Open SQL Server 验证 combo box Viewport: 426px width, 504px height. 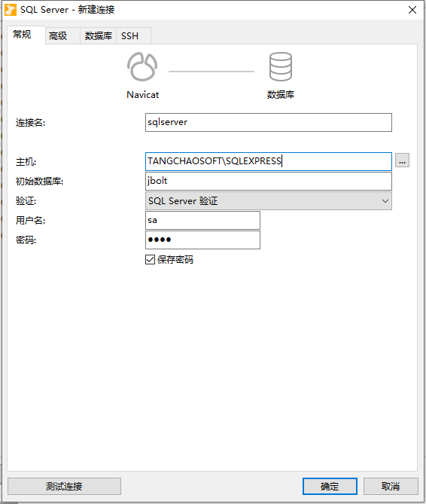[269, 201]
